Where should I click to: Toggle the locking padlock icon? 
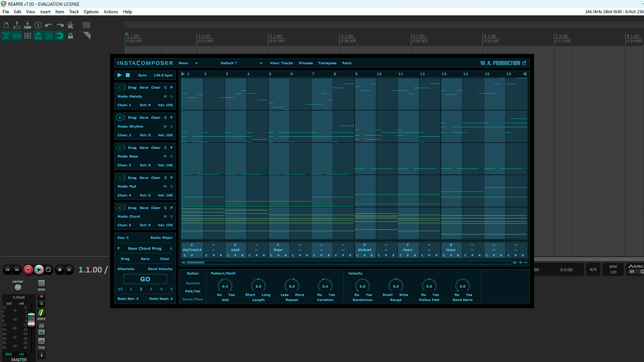pos(71,36)
